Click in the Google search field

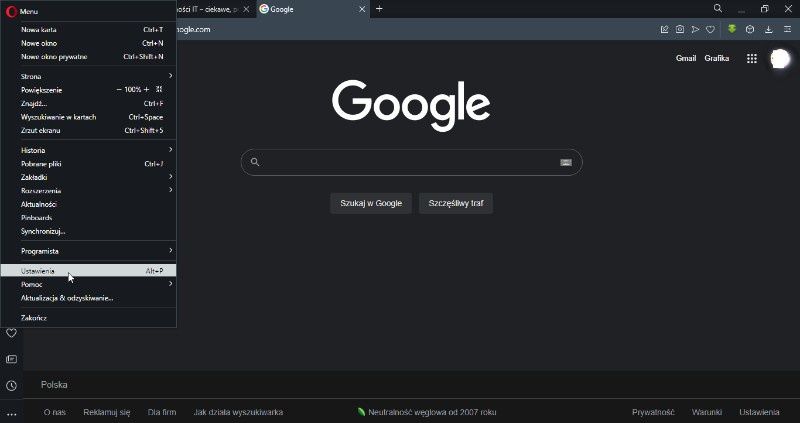click(x=411, y=162)
